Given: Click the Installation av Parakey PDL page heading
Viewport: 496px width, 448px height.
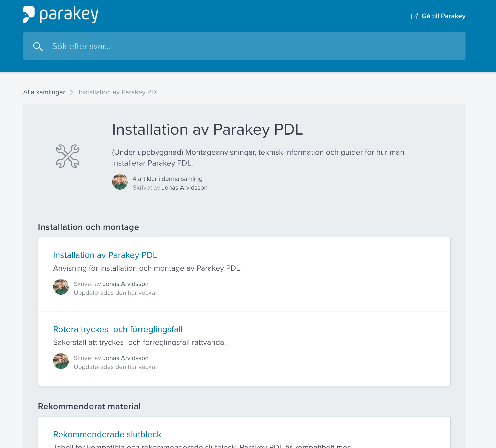Looking at the screenshot, I should click(x=207, y=129).
